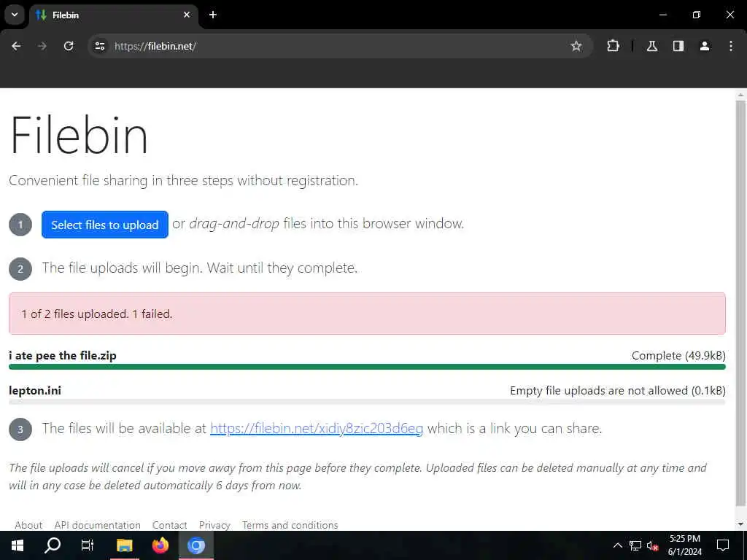Open site information icon in address bar

coord(99,46)
